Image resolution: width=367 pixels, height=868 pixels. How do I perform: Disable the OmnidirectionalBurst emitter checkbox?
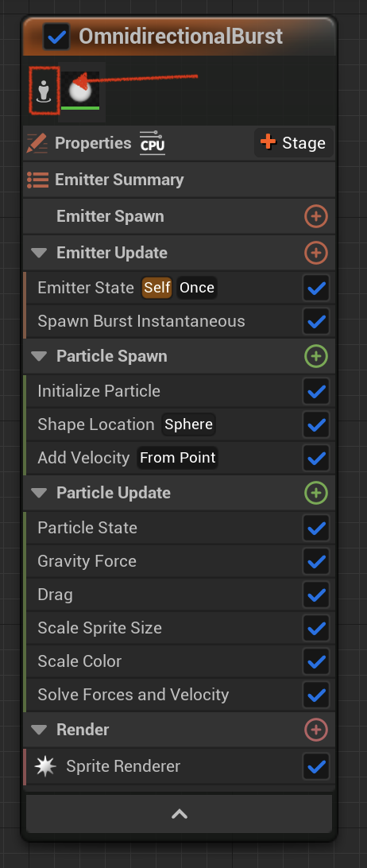coord(56,37)
